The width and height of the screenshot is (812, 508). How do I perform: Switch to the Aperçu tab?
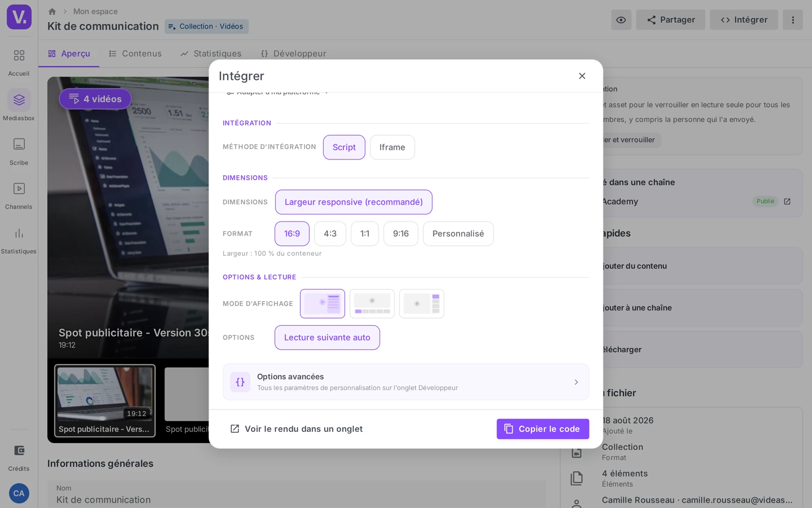tap(69, 54)
